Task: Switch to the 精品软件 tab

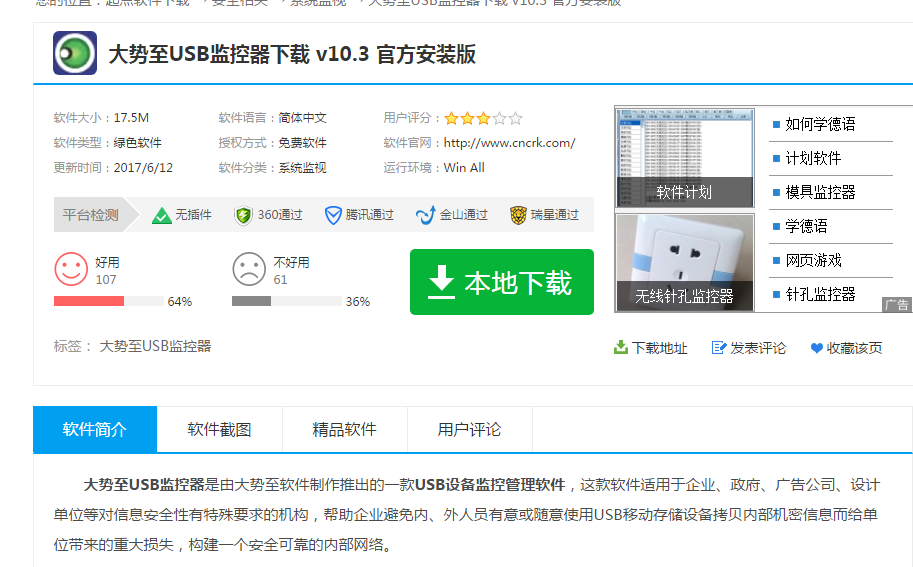Action: (x=345, y=430)
